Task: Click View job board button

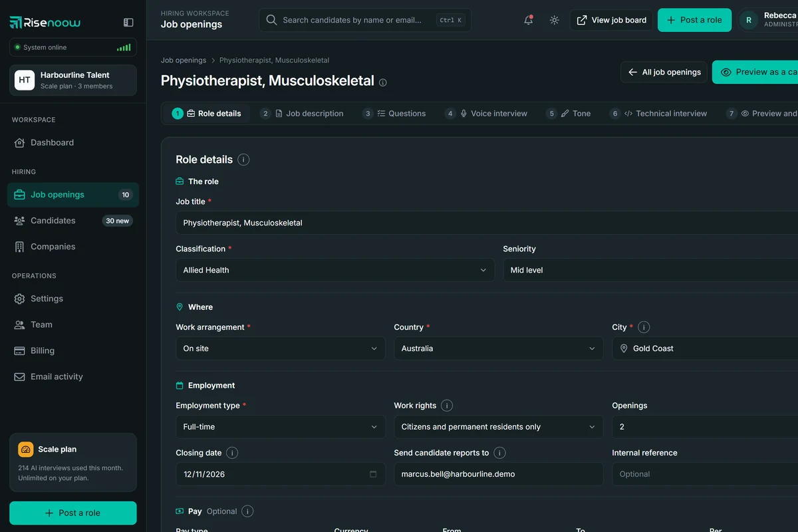Action: [612, 20]
